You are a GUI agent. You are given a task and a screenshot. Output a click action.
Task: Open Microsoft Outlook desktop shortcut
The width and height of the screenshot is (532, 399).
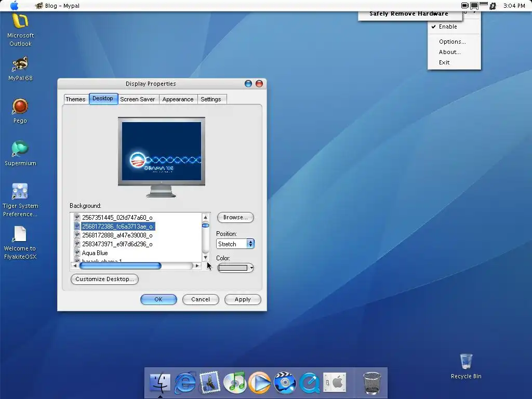click(x=20, y=30)
